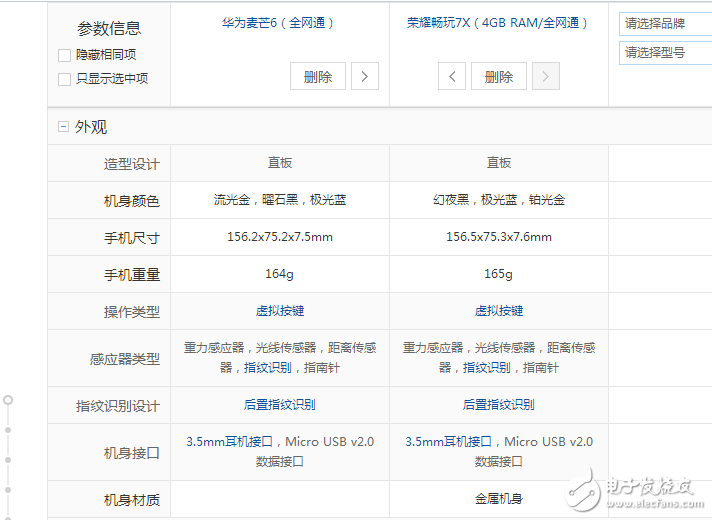Click the greyed right arrow under 荣耀畅玩7X
The width and height of the screenshot is (712, 520).
tap(546, 76)
